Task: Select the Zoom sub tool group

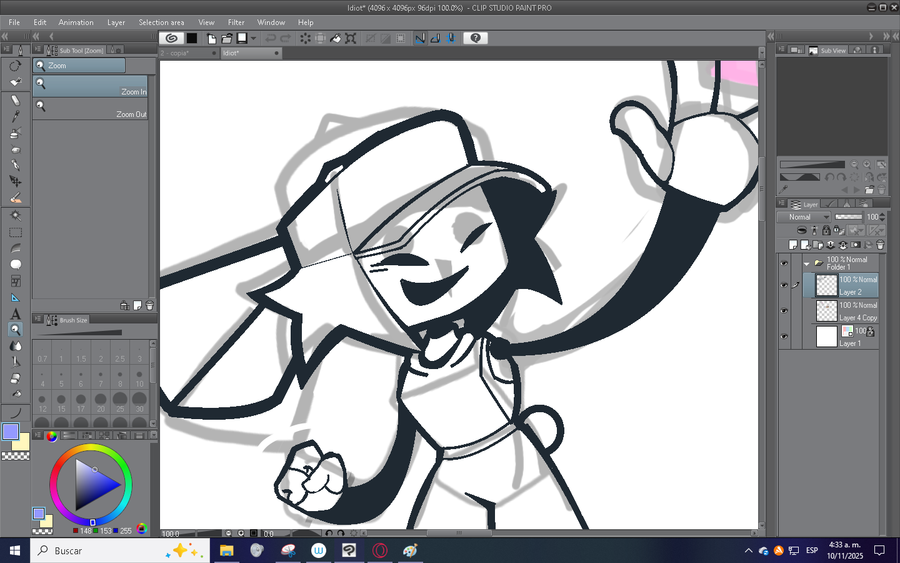Action: [x=79, y=65]
